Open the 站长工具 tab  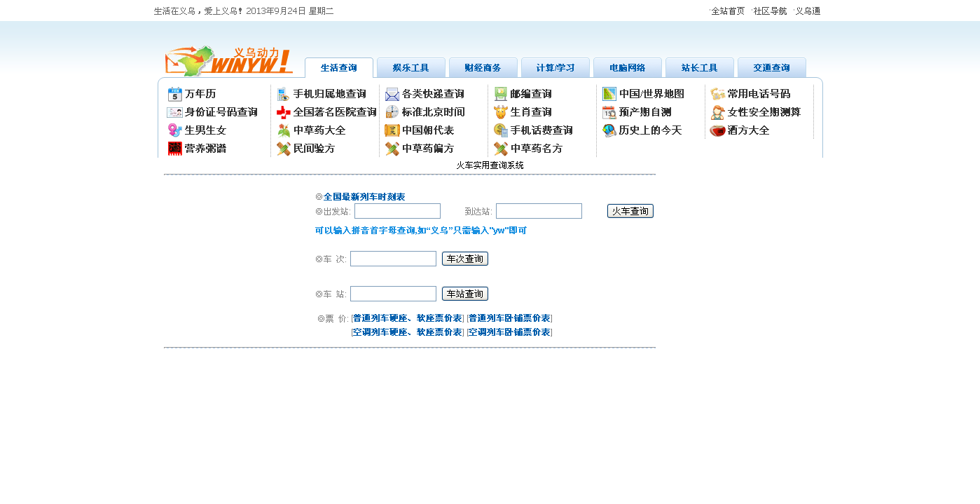pyautogui.click(x=700, y=67)
